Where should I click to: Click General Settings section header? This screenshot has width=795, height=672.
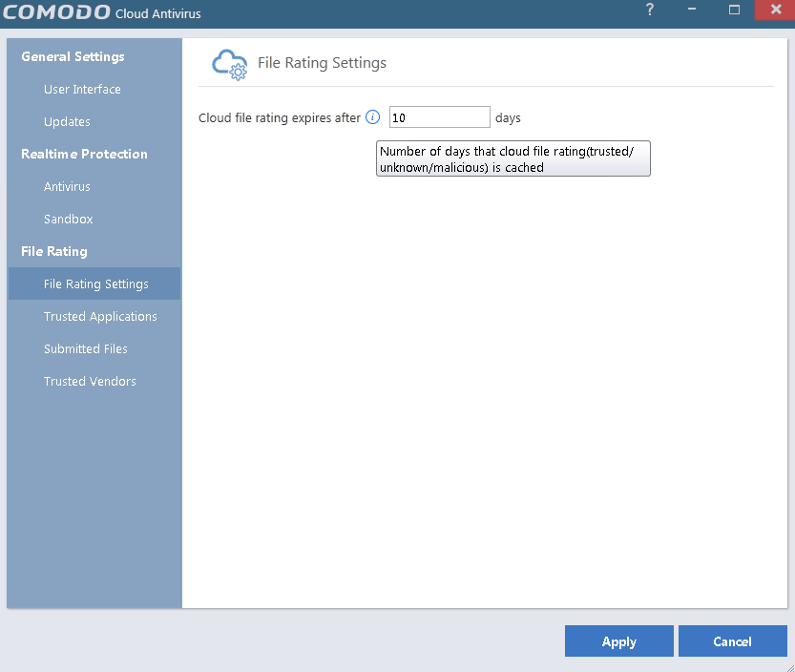[73, 57]
